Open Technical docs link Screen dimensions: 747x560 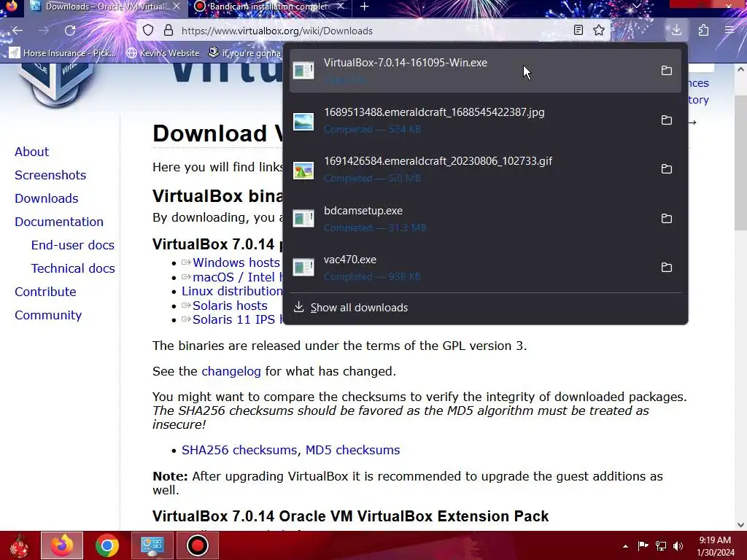point(73,268)
